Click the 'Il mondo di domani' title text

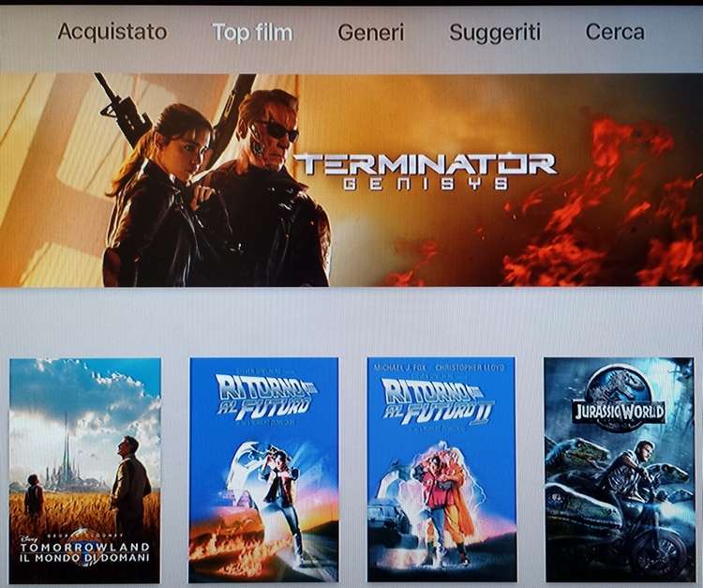tap(84, 558)
